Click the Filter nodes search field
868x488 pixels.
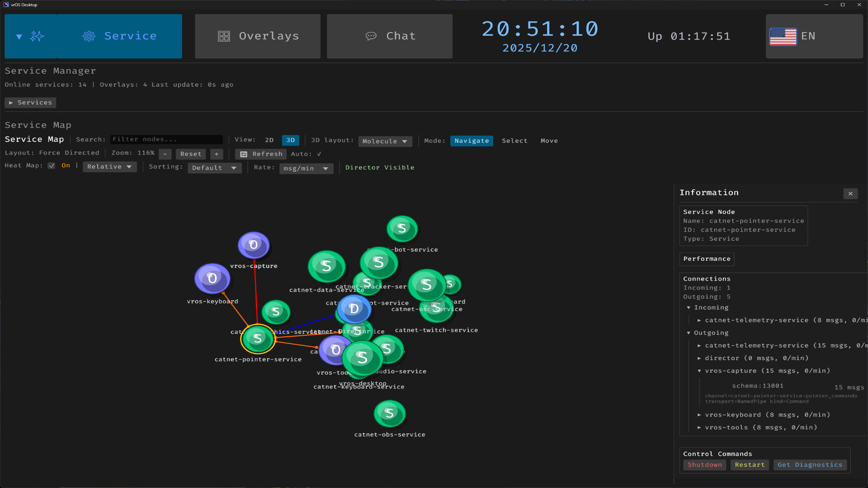166,139
